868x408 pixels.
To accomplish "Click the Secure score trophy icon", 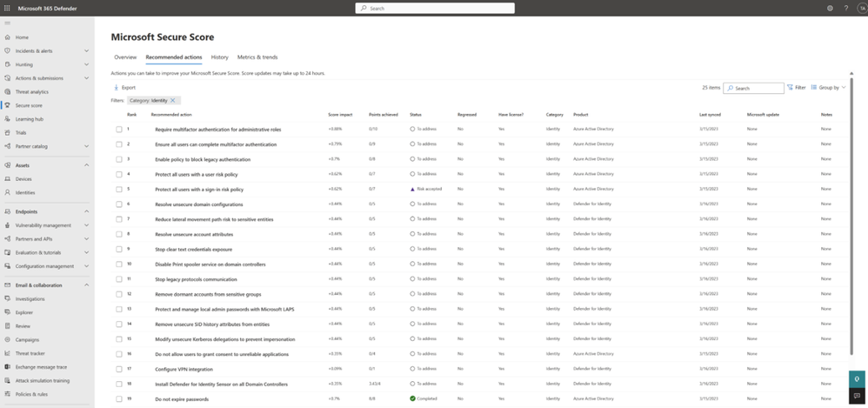I will point(7,105).
